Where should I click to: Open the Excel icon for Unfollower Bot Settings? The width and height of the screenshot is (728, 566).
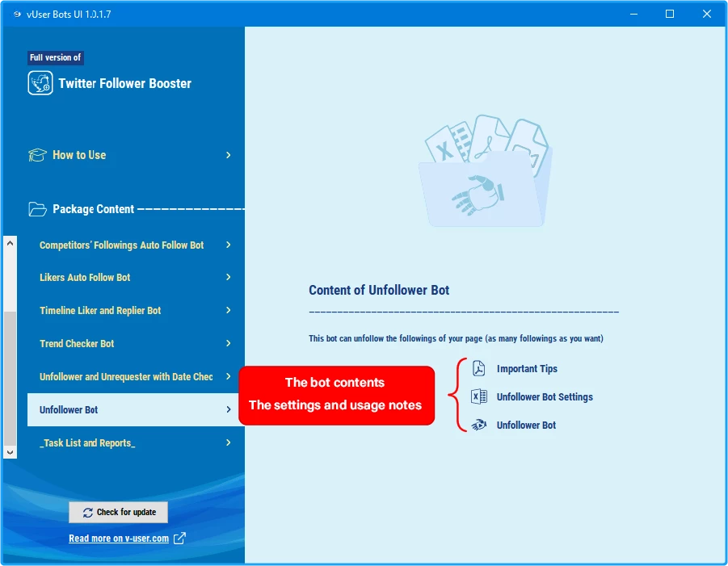478,396
